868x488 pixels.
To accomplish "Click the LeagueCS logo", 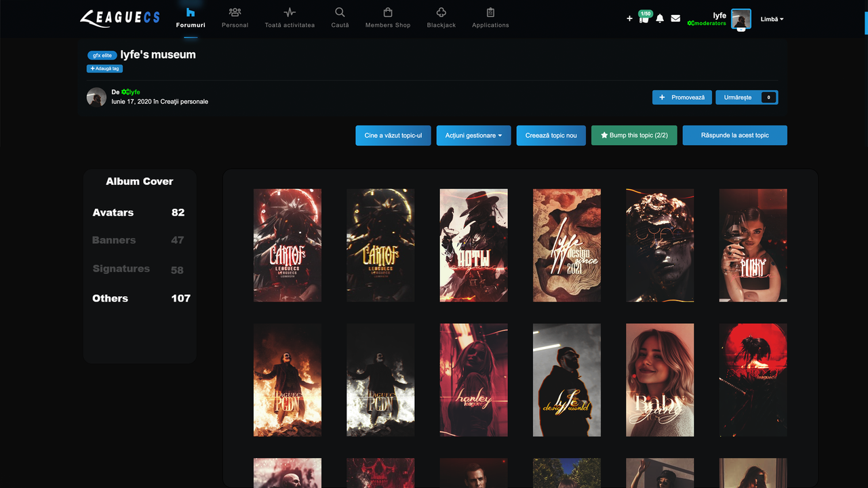I will pyautogui.click(x=120, y=18).
